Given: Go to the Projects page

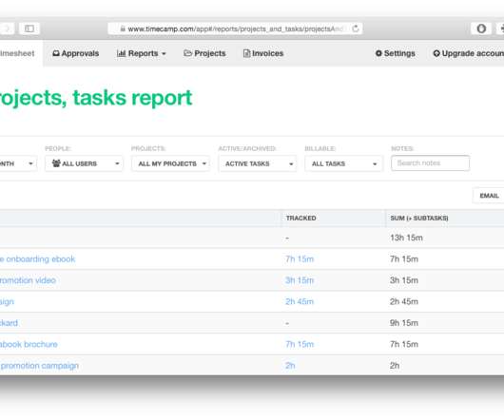Looking at the screenshot, I should click(204, 53).
